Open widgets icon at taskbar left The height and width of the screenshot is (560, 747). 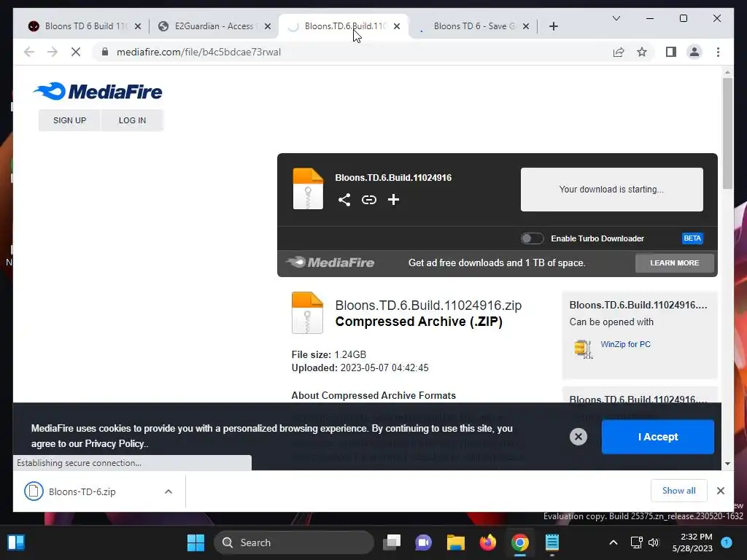tap(16, 542)
